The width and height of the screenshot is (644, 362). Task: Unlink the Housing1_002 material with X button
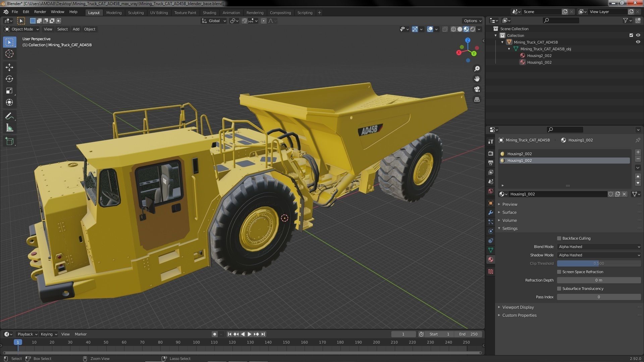624,194
